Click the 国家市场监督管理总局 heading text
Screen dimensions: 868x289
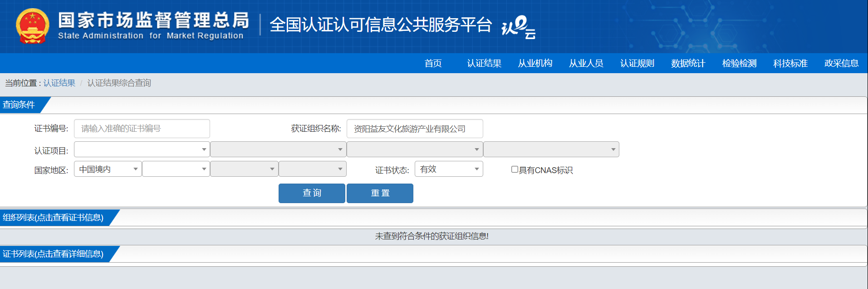click(154, 20)
